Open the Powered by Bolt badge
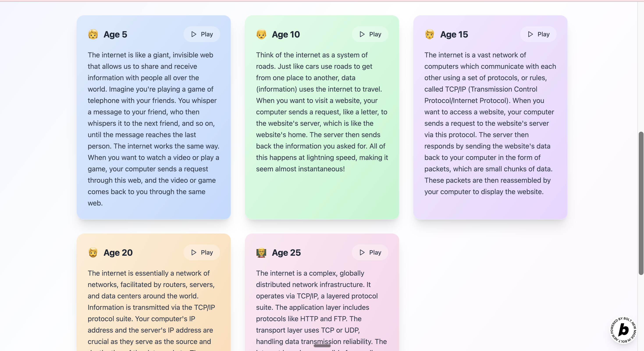 623,330
